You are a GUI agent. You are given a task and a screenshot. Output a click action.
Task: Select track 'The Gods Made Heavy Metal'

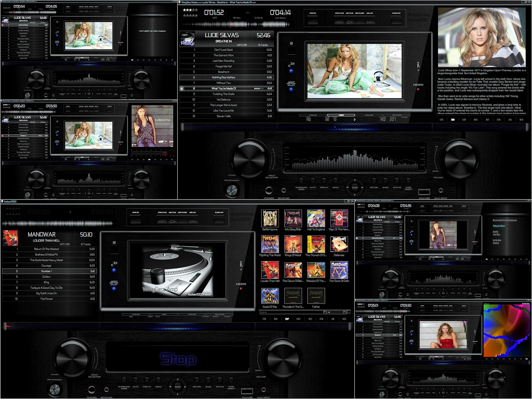(x=49, y=260)
